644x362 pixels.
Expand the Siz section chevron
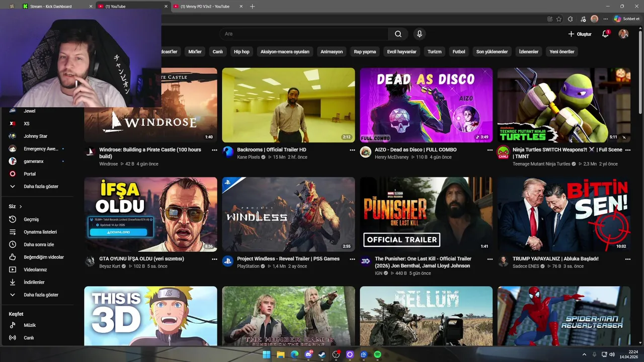pos(21,206)
